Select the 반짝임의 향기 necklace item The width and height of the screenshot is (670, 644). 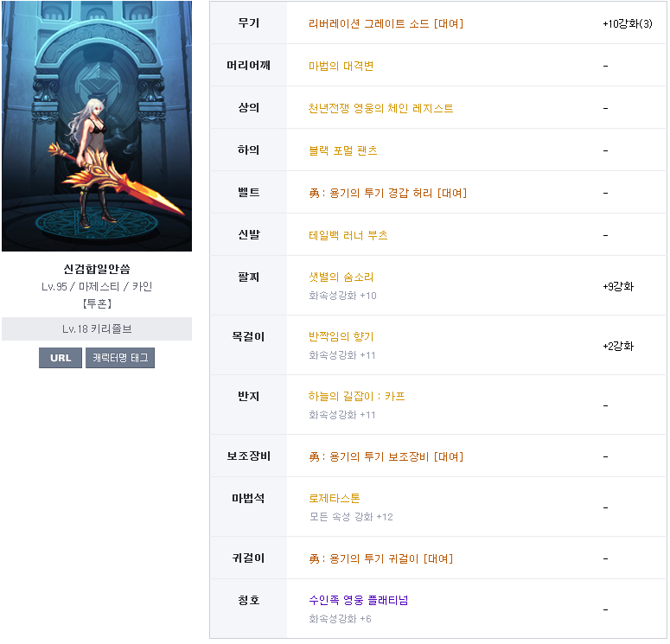pyautogui.click(x=341, y=336)
